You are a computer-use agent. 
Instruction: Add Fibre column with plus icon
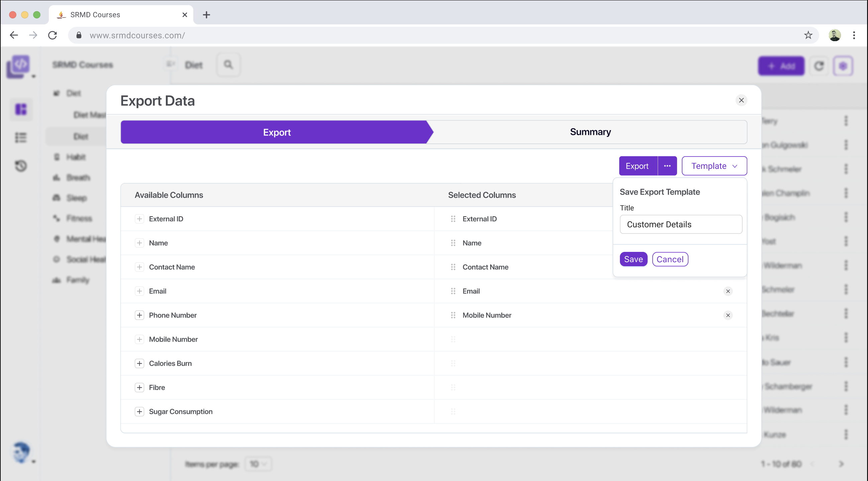(139, 388)
